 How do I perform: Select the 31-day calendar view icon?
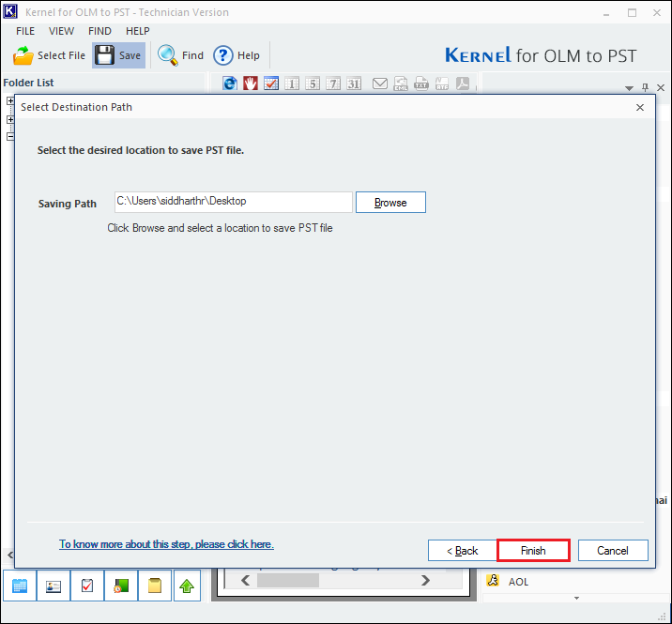tap(354, 84)
